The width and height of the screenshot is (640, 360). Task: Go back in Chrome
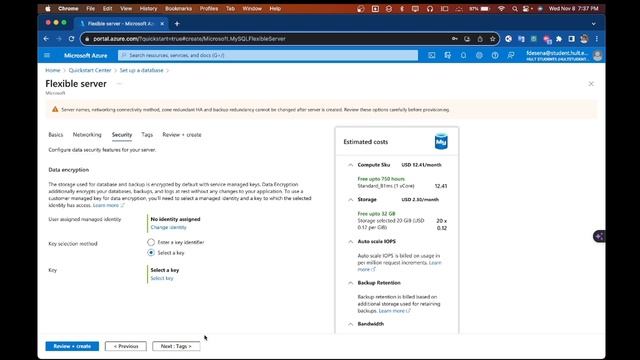tap(46, 39)
